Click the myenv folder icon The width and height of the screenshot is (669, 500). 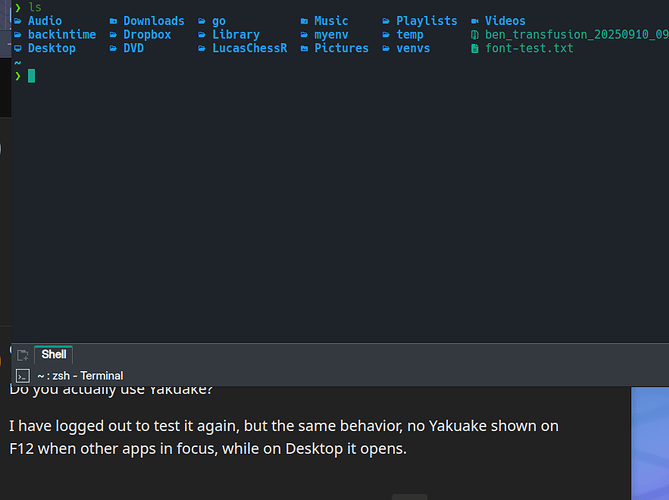click(x=304, y=35)
